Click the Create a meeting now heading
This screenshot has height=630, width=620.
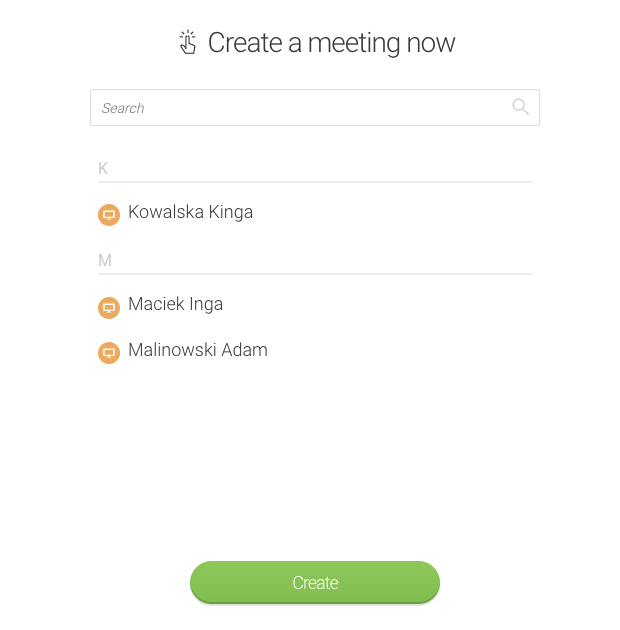click(x=331, y=43)
